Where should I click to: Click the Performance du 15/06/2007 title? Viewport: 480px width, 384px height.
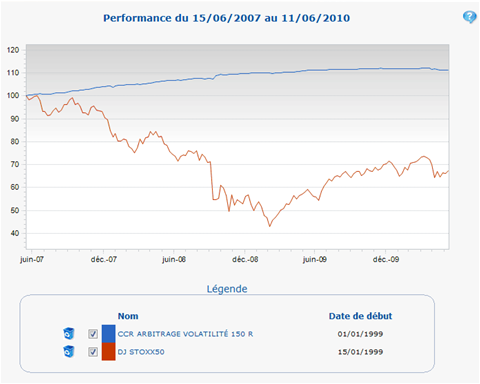tap(227, 18)
